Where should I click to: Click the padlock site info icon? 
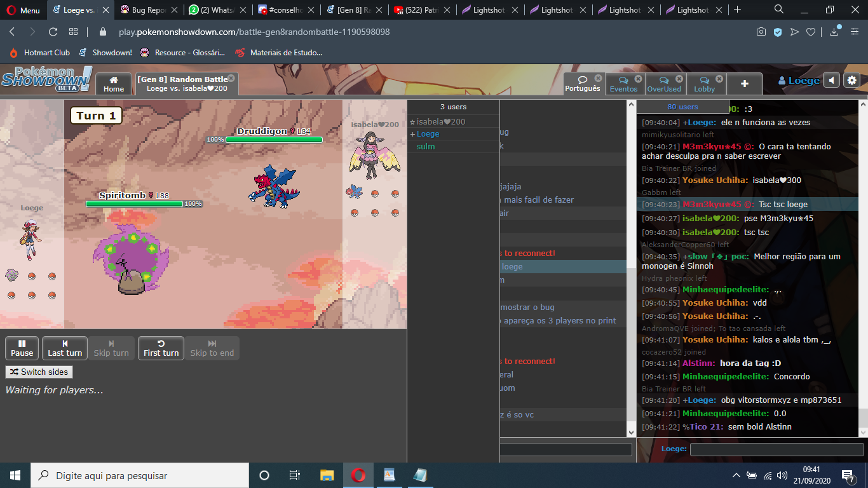104,32
